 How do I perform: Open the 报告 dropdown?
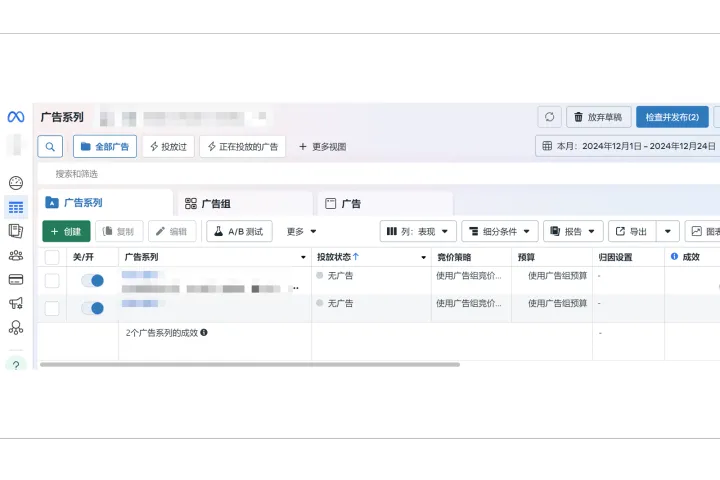(x=573, y=231)
